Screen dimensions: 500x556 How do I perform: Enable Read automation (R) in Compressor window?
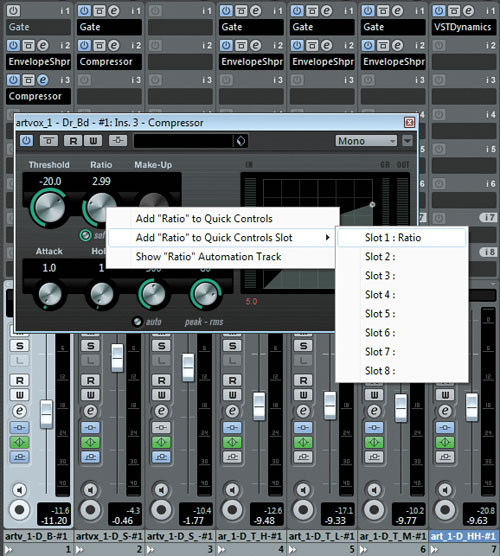73,141
